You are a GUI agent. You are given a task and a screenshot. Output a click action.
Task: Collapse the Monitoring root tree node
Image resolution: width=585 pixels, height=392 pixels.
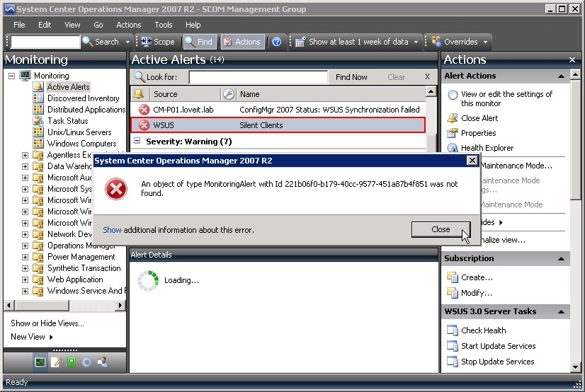12,76
